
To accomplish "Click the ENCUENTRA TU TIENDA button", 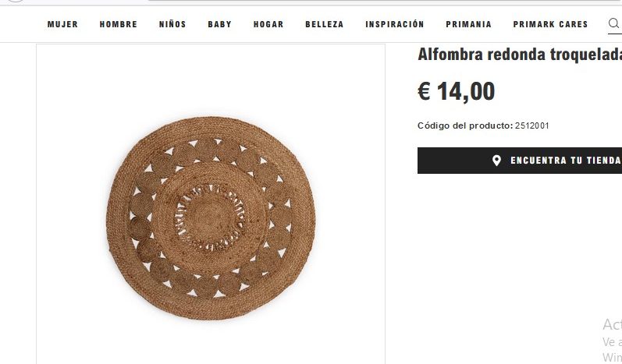I will coord(520,161).
